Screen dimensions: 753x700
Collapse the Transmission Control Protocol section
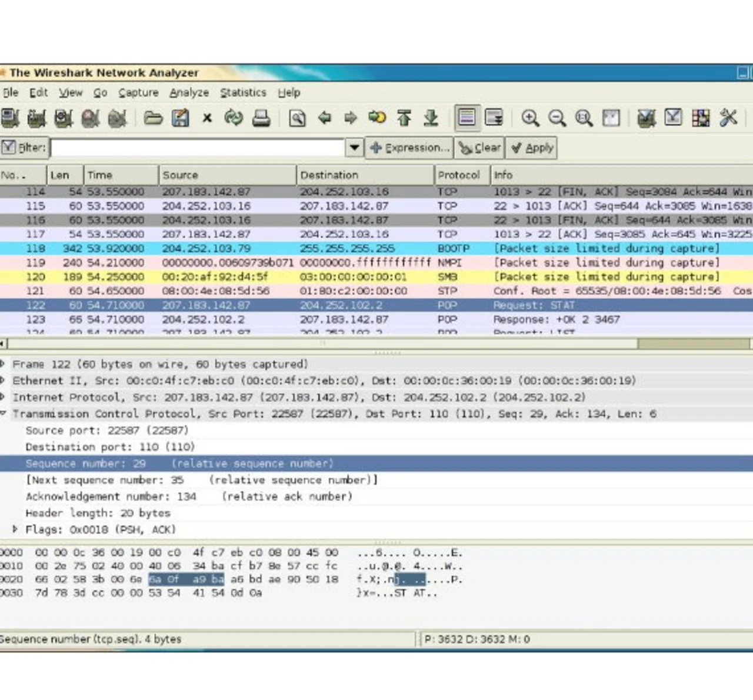pos(4,414)
